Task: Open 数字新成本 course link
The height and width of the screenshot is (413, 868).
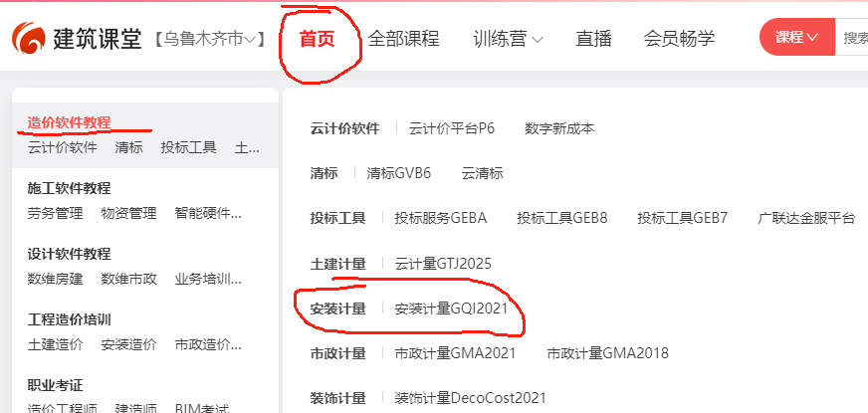Action: pos(559,128)
